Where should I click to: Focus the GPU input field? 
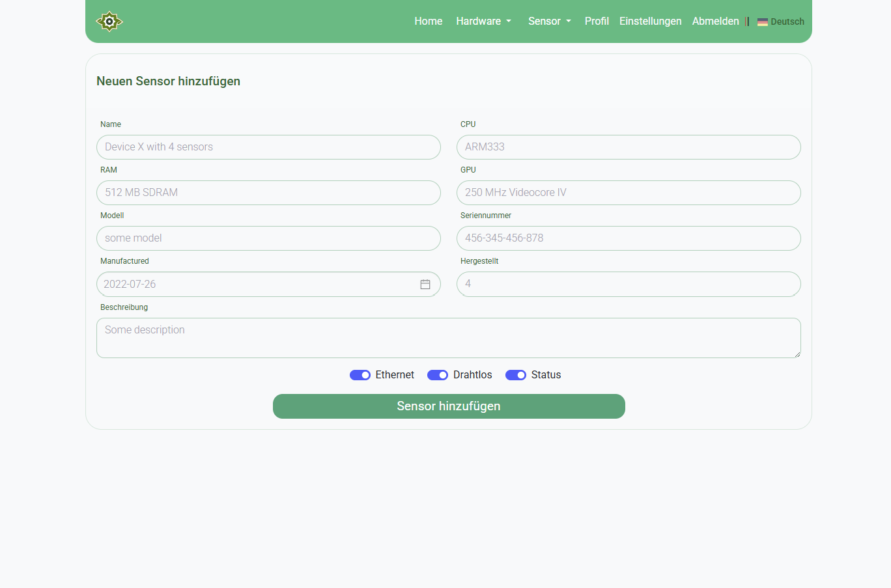(x=629, y=193)
